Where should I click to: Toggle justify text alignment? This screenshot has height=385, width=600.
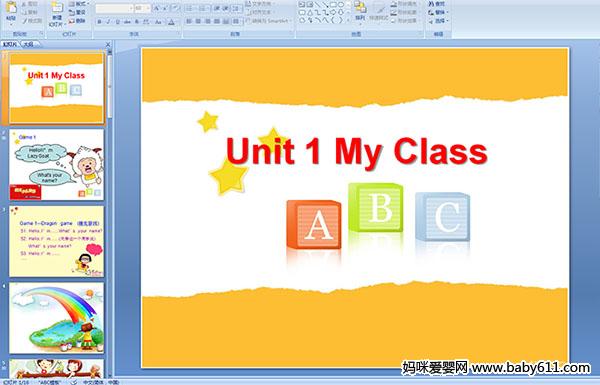(217, 21)
